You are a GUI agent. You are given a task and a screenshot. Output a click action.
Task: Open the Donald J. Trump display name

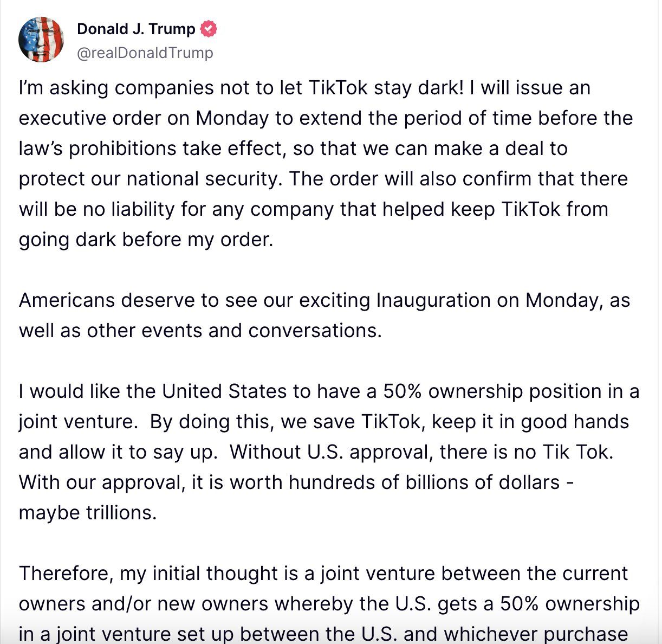136,29
